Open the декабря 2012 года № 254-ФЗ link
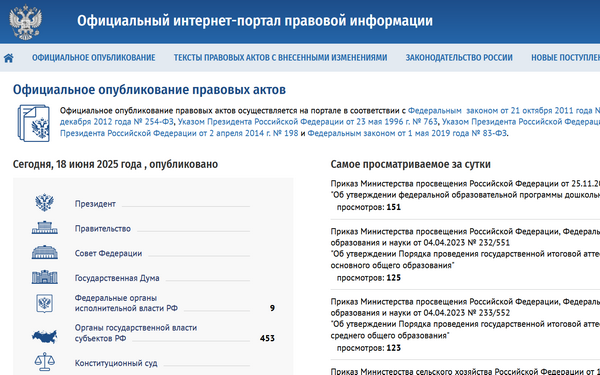 (116, 122)
